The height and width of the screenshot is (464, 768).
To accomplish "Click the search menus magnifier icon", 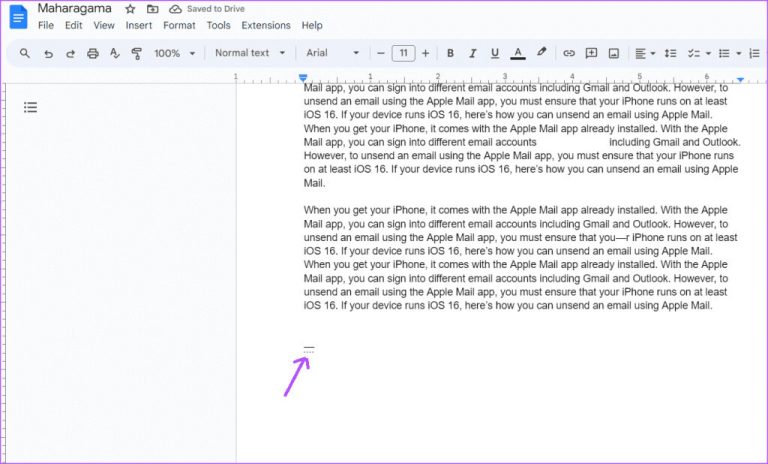I will tap(24, 53).
